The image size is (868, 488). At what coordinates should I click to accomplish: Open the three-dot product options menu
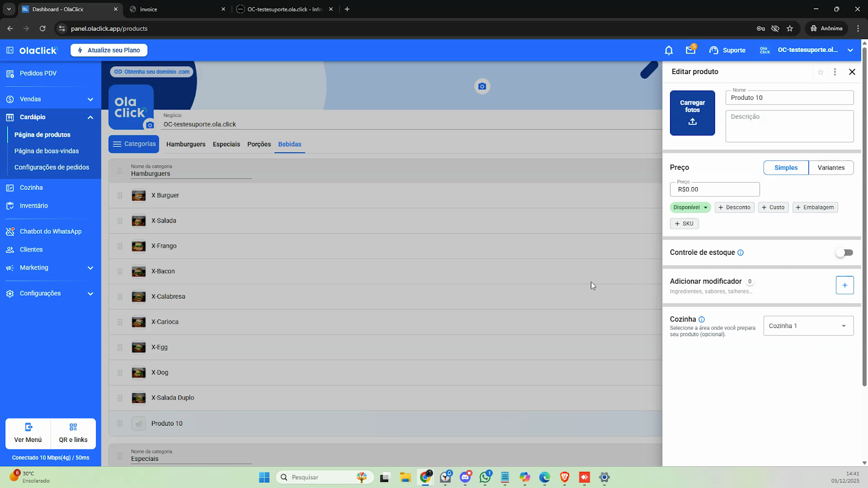point(835,72)
